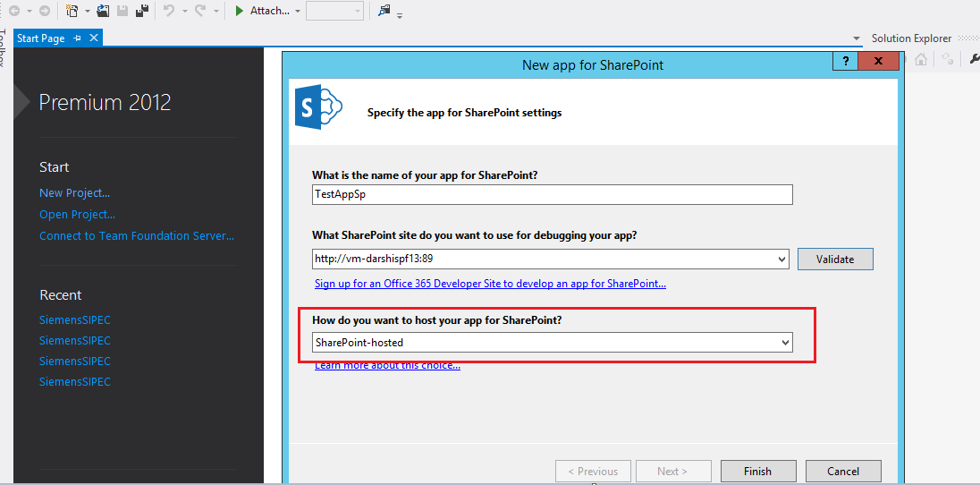Open the Toolbox side tab
This screenshot has width=980, height=485.
point(3,49)
